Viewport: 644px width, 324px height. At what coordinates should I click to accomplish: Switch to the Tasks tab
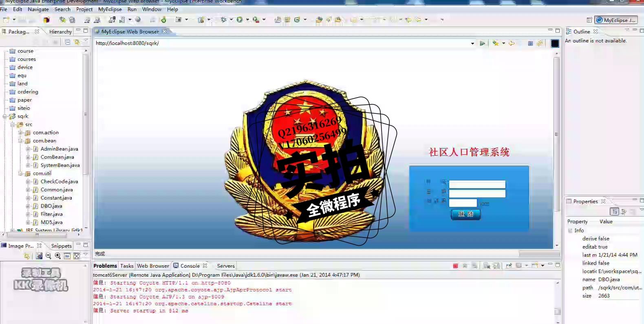(127, 266)
